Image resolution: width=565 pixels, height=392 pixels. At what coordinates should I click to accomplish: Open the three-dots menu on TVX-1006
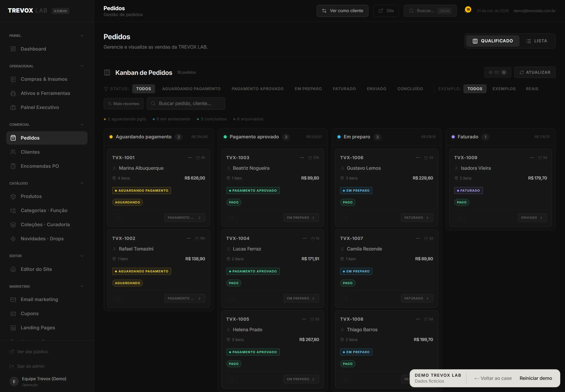coord(418,158)
